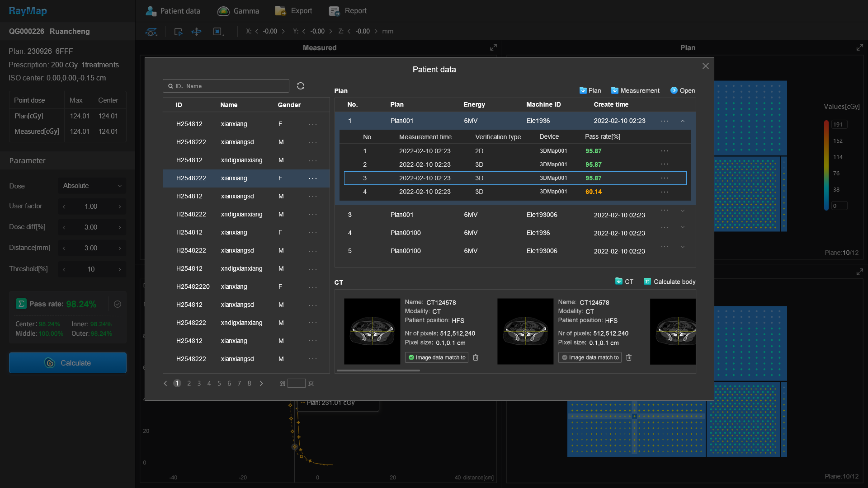Delete first CT image using trash icon
Image resolution: width=868 pixels, height=488 pixels.
(476, 357)
